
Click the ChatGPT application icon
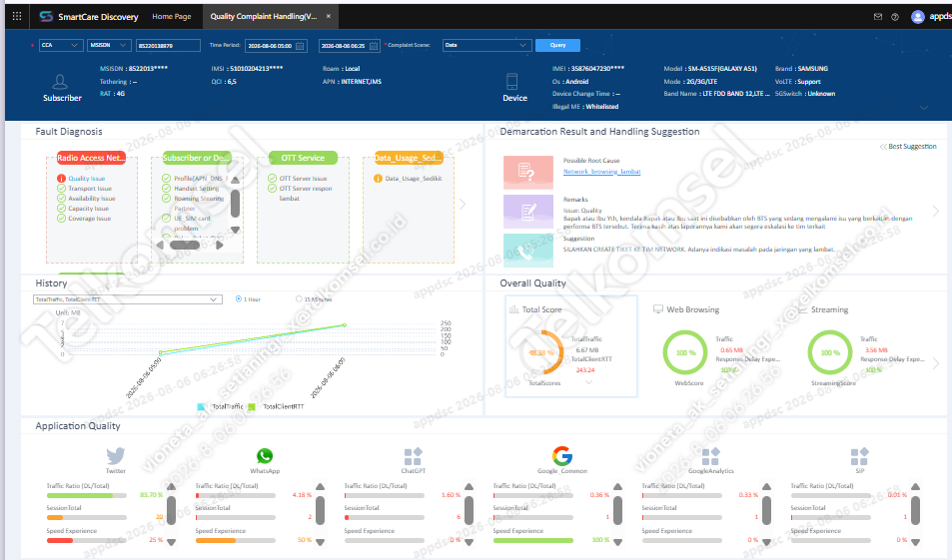coord(413,456)
